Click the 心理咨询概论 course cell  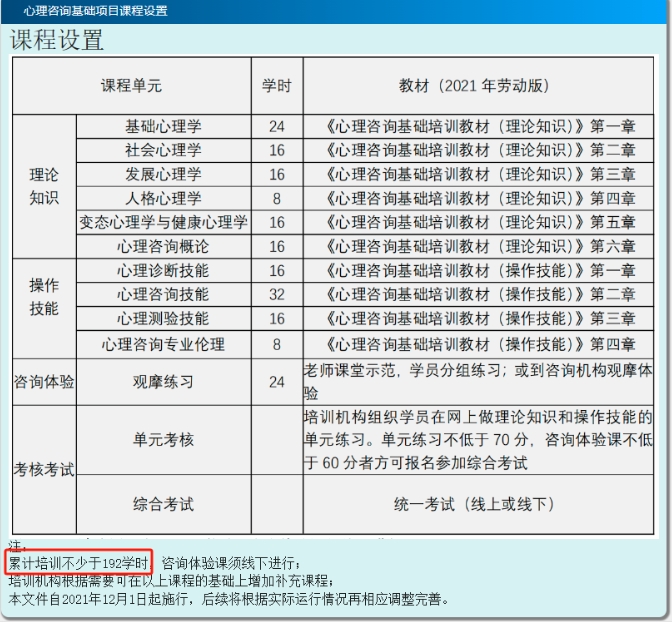tap(163, 246)
